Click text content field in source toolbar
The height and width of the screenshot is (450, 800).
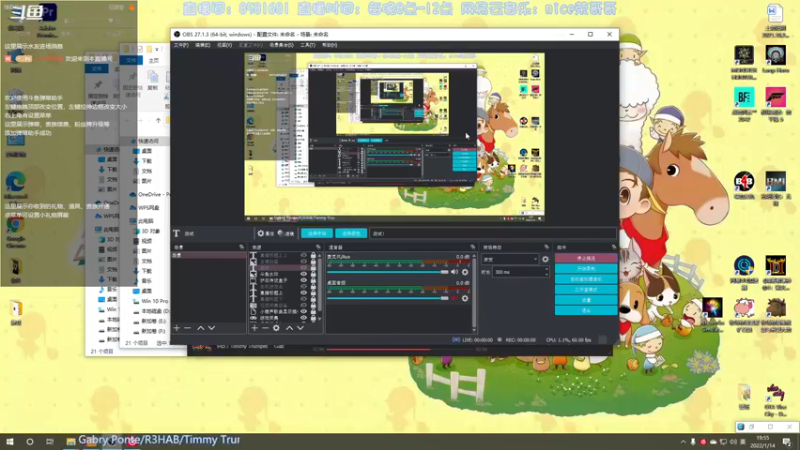pos(492,233)
